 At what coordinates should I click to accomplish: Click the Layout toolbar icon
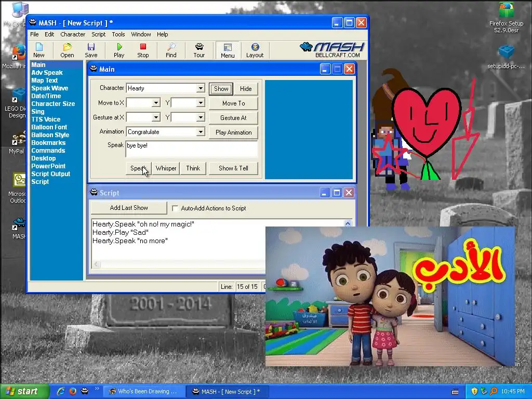click(x=255, y=50)
